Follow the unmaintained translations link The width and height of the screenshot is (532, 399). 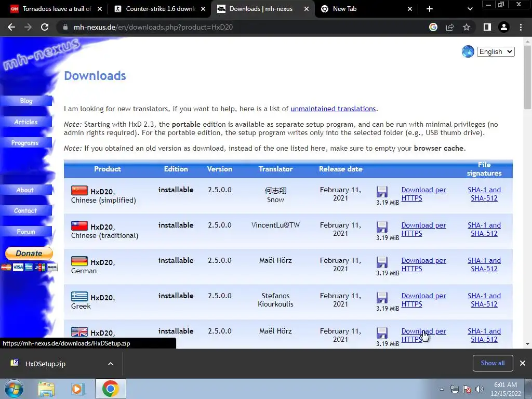point(333,109)
